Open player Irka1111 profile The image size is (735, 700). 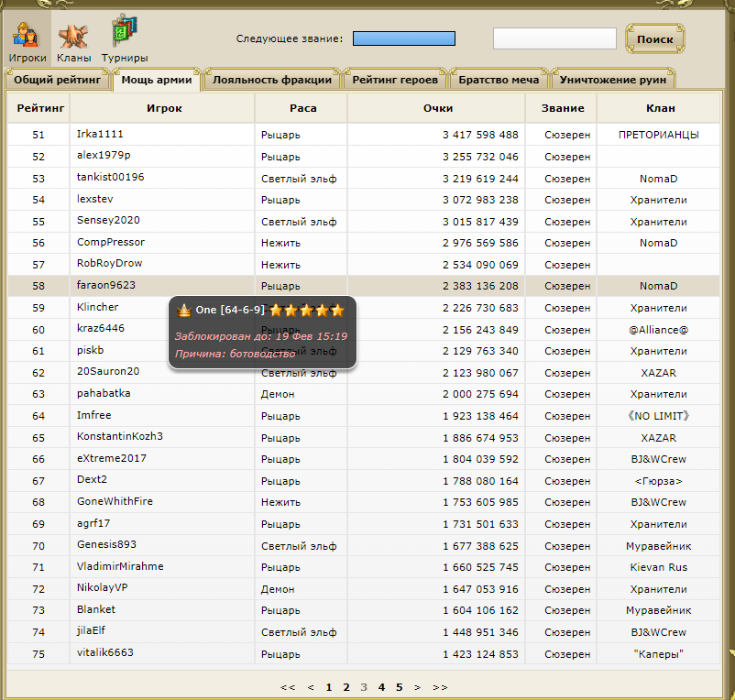click(x=100, y=134)
